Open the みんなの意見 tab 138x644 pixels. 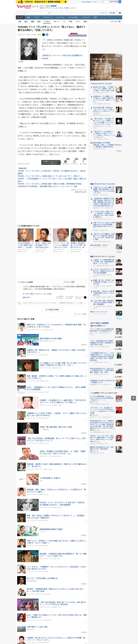coord(73,17)
